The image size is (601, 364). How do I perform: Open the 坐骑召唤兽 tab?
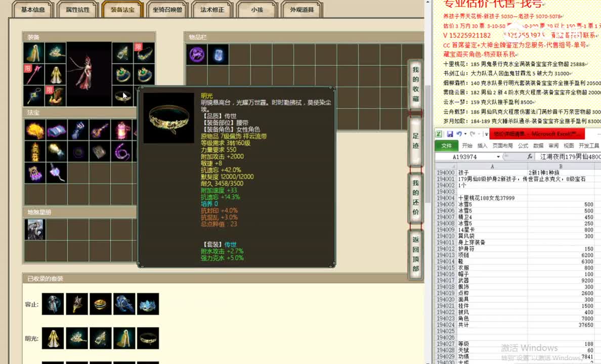(x=167, y=10)
